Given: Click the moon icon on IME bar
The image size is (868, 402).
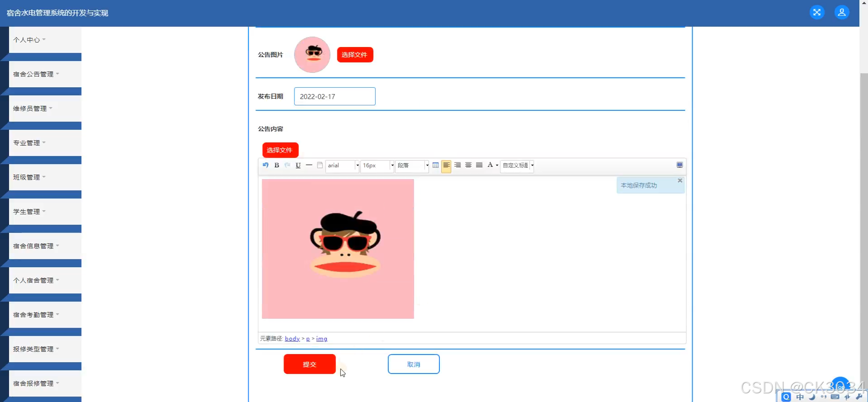Looking at the screenshot, I should tap(812, 397).
